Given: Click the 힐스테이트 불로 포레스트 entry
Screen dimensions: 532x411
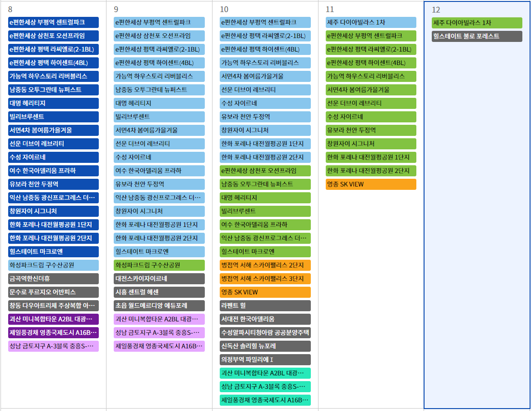Looking at the screenshot, I should (x=477, y=36).
